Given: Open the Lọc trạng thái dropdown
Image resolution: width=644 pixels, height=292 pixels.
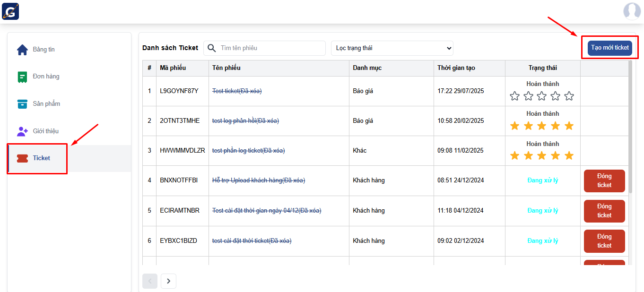Looking at the screenshot, I should point(392,48).
